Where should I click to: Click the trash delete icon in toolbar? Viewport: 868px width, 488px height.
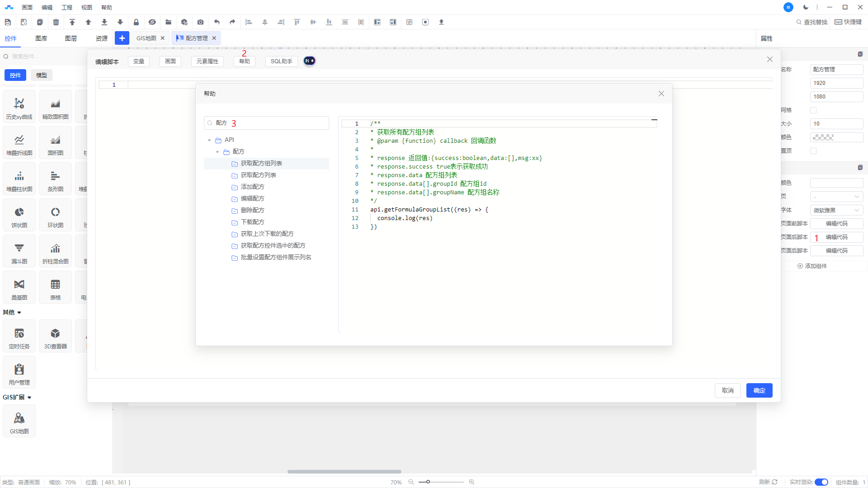point(56,22)
